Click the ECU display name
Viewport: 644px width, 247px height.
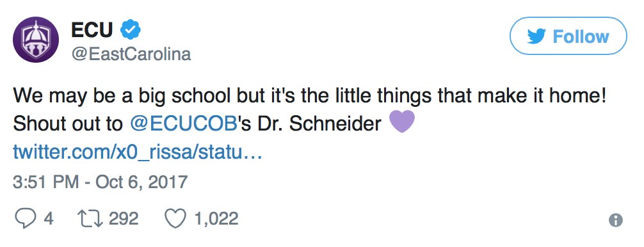(x=92, y=30)
